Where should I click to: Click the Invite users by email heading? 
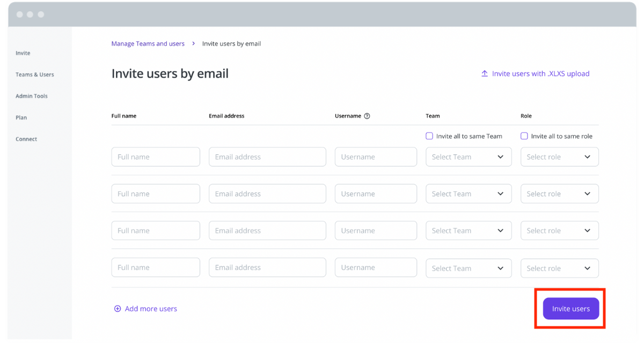[170, 73]
